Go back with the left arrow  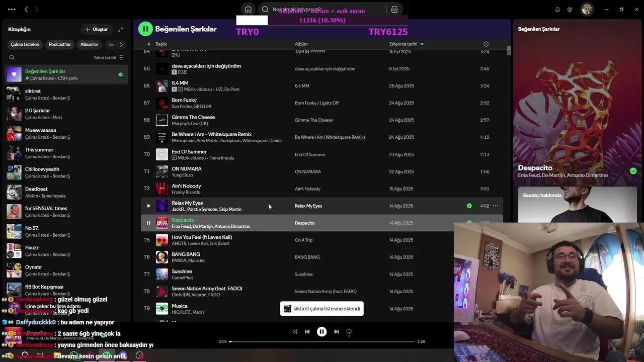tap(27, 10)
